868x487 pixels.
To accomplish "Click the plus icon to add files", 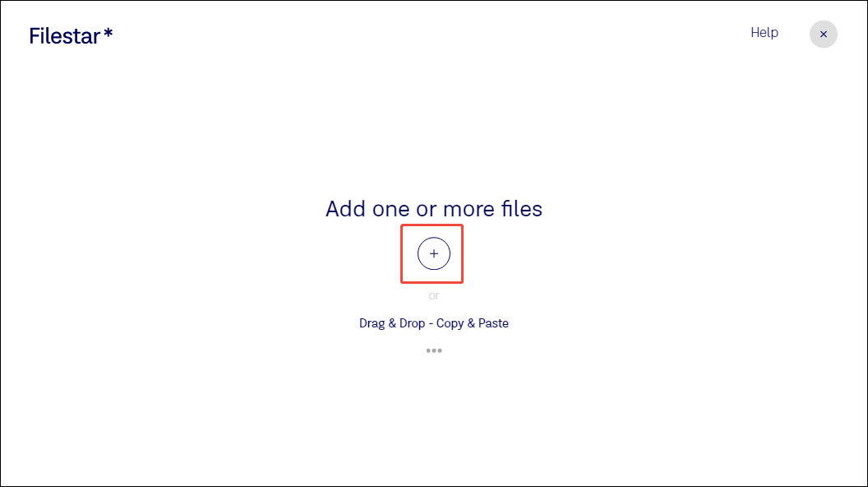I will [433, 253].
